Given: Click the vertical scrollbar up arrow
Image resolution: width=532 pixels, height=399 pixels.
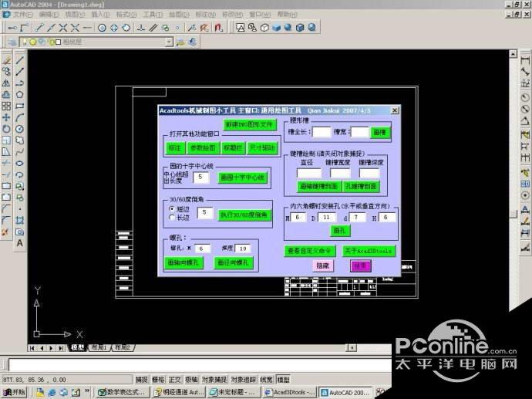Looking at the screenshot, I should pos(513,54).
